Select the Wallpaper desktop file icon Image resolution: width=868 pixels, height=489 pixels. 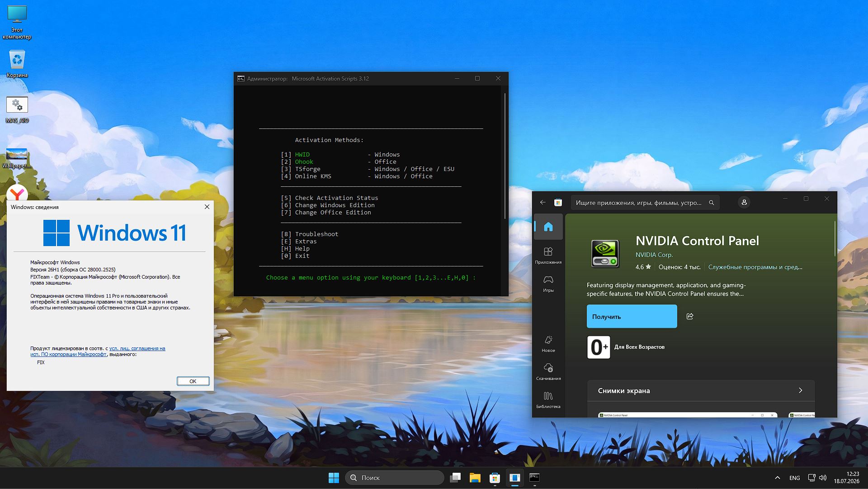click(x=17, y=157)
